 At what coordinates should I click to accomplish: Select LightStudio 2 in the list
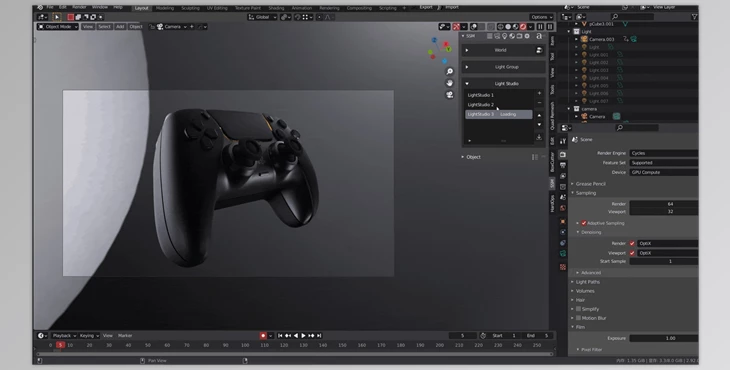[x=499, y=105]
